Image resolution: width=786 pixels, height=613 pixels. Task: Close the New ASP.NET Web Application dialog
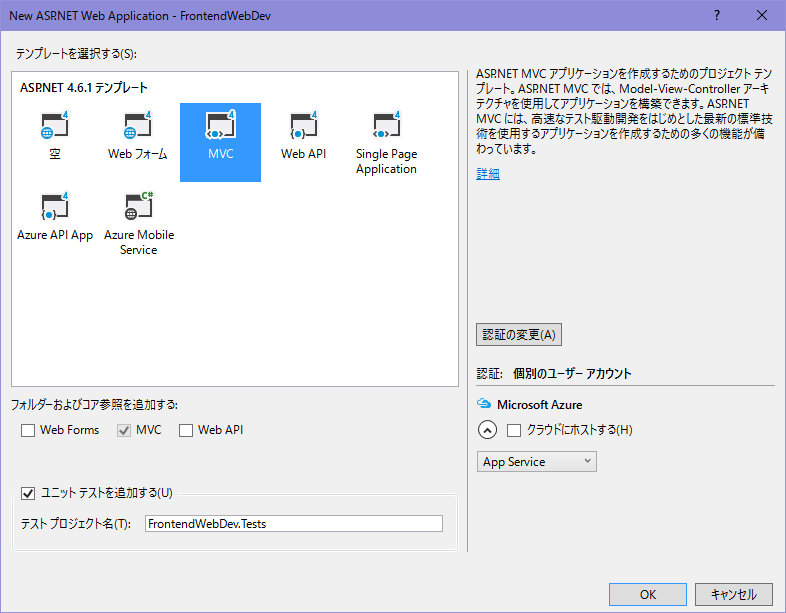762,16
